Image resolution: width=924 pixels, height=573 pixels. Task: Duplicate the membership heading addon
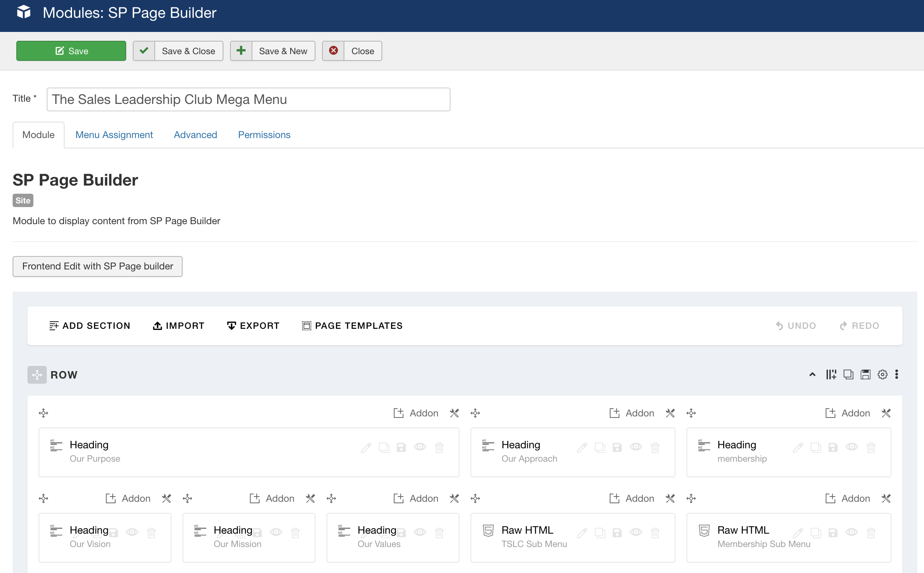(x=816, y=448)
